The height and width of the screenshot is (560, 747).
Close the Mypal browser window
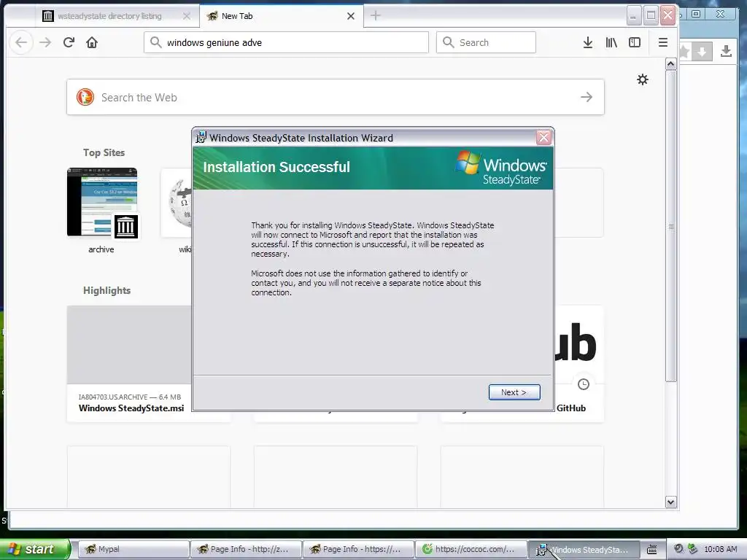[668, 16]
